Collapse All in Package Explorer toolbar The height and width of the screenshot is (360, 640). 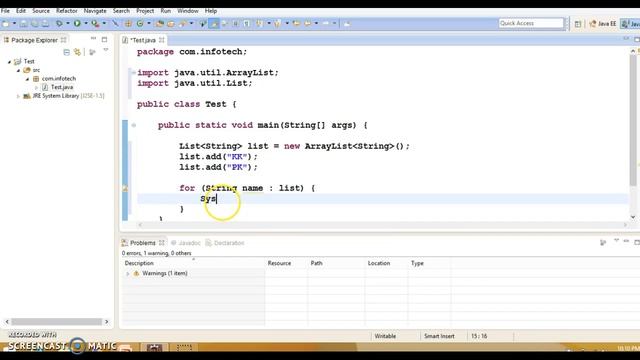coord(67,52)
